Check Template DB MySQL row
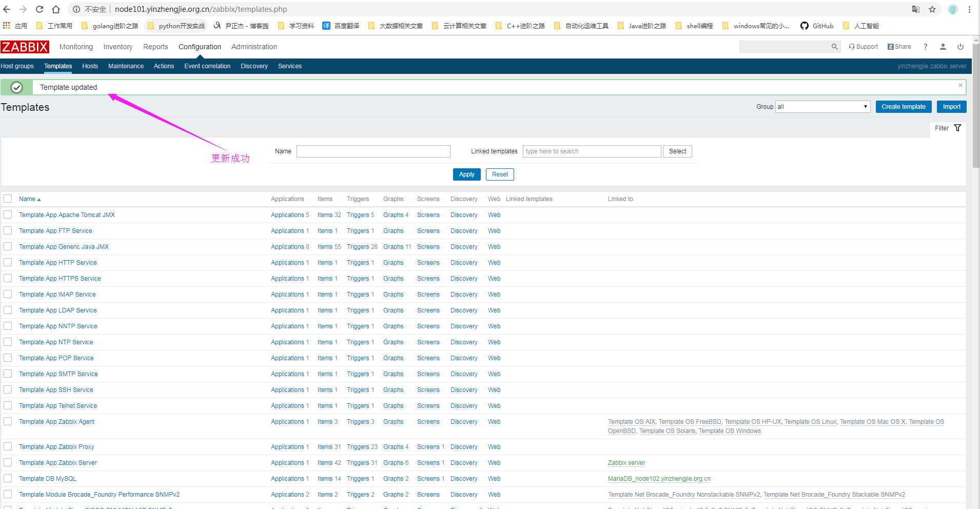The width and height of the screenshot is (980, 509). tap(8, 478)
